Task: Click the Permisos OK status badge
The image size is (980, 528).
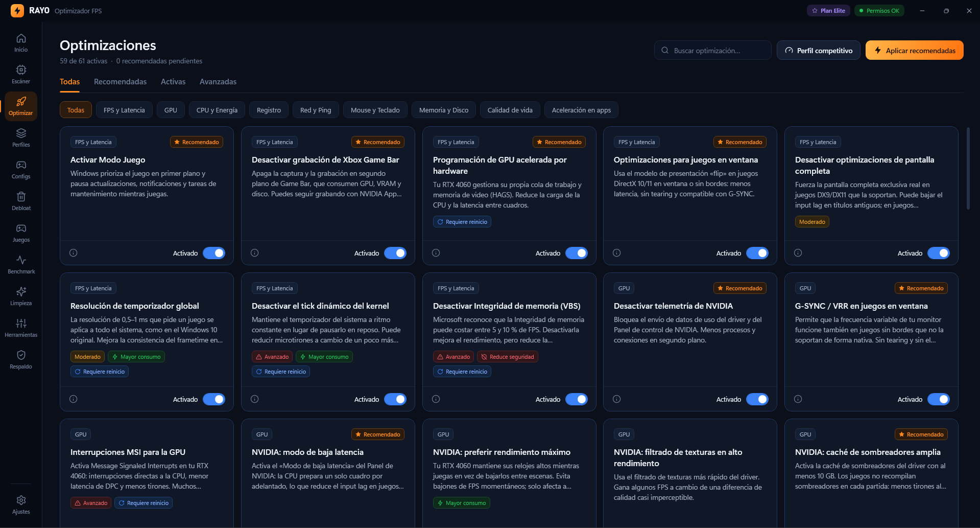Action: pos(879,11)
